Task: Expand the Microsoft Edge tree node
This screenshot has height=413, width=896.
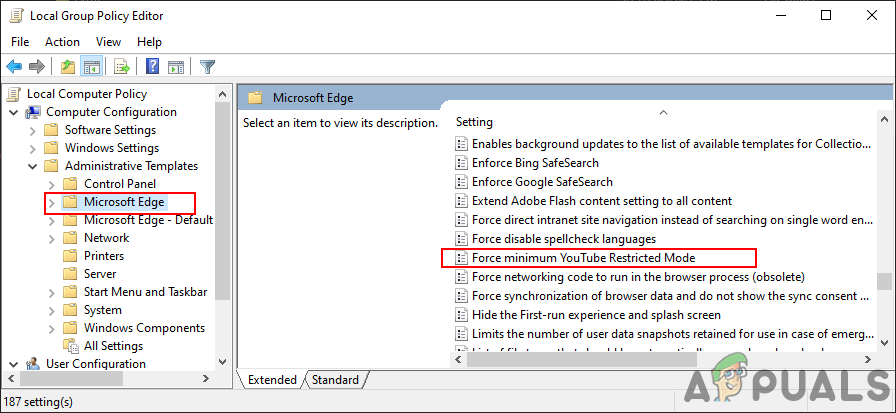Action: tap(52, 202)
